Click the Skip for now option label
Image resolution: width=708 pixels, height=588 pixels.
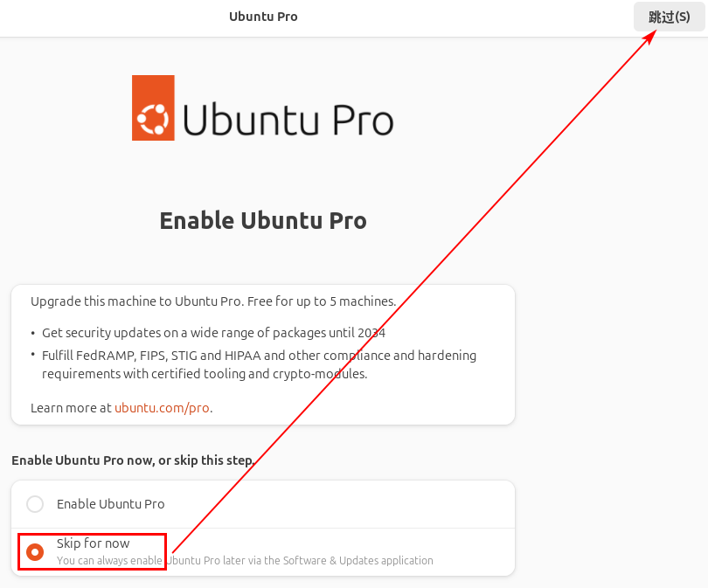(93, 543)
